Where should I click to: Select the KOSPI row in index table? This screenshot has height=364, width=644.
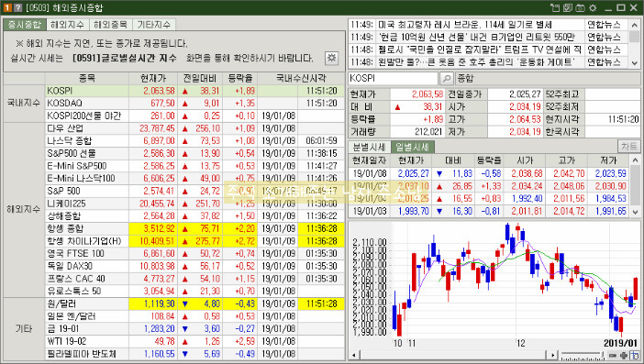[x=195, y=91]
